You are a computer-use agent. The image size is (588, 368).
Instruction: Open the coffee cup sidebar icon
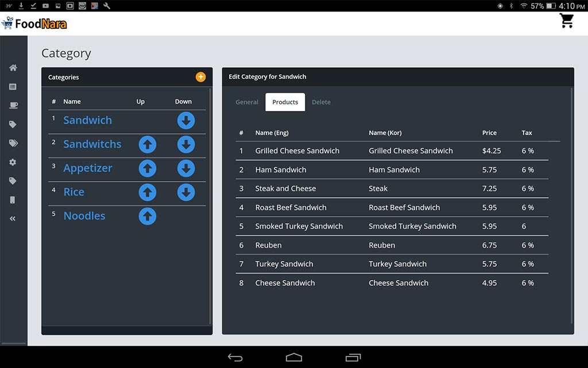13,106
